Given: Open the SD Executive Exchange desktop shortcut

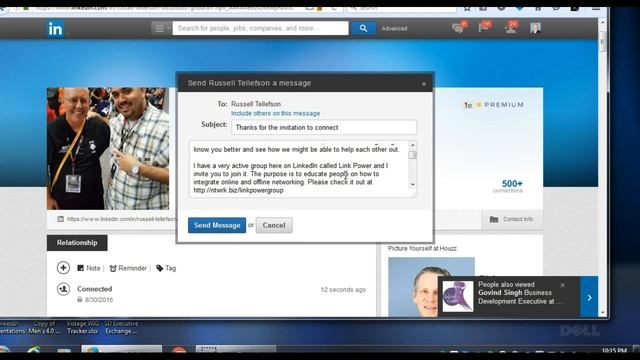Looking at the screenshot, I should coord(121,327).
